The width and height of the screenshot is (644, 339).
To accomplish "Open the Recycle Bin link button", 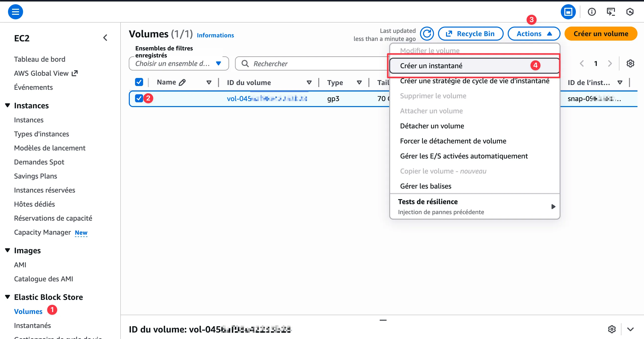I will pyautogui.click(x=470, y=34).
